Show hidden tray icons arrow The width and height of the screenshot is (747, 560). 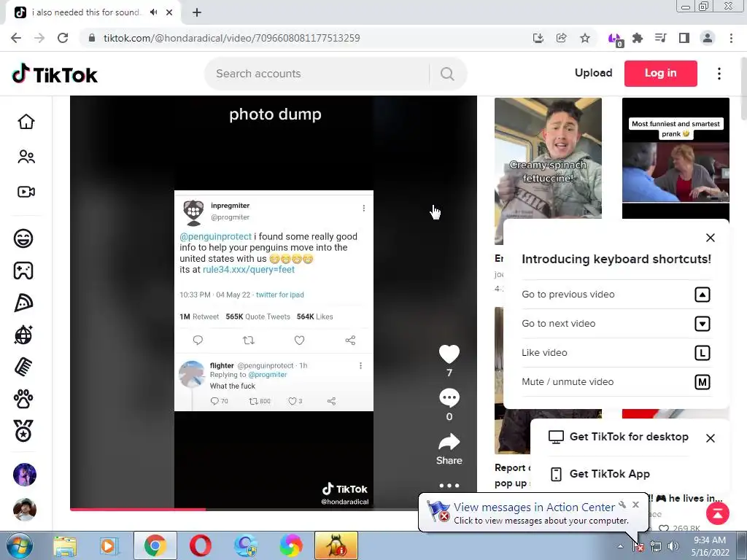[x=620, y=547]
